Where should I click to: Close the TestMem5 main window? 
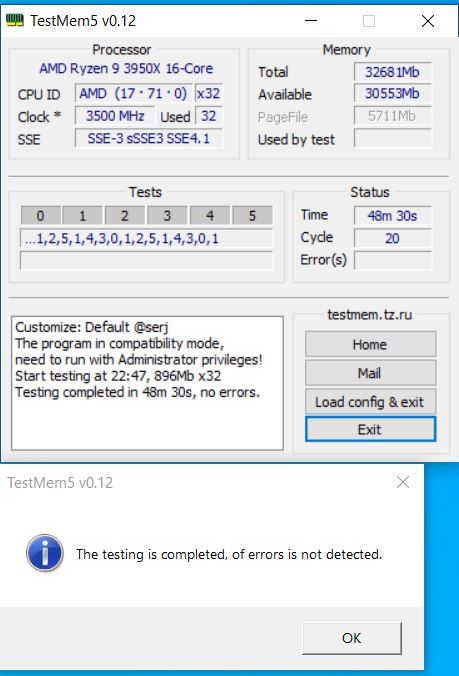(428, 21)
